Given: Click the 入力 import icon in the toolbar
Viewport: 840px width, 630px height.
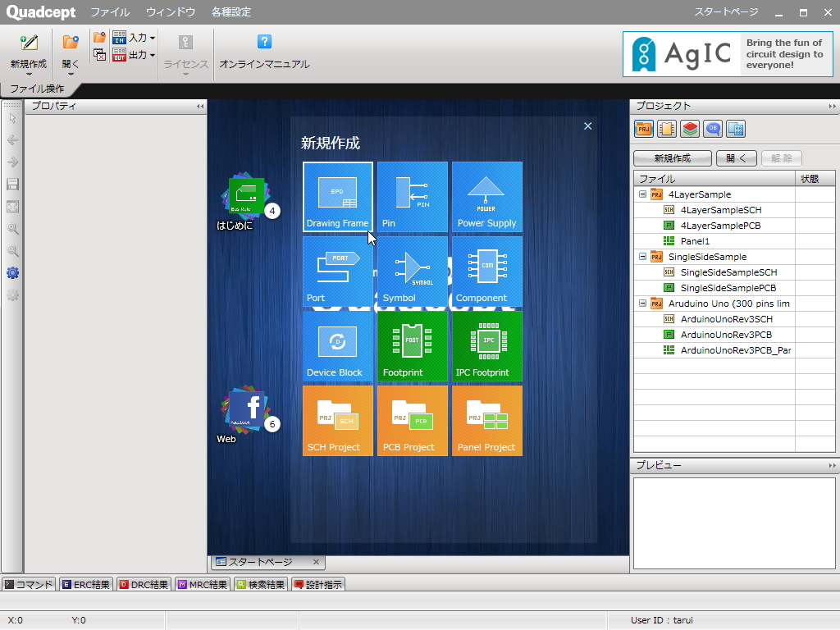Looking at the screenshot, I should coord(118,37).
